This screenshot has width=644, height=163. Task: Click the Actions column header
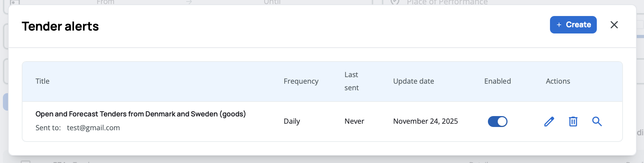(558, 81)
